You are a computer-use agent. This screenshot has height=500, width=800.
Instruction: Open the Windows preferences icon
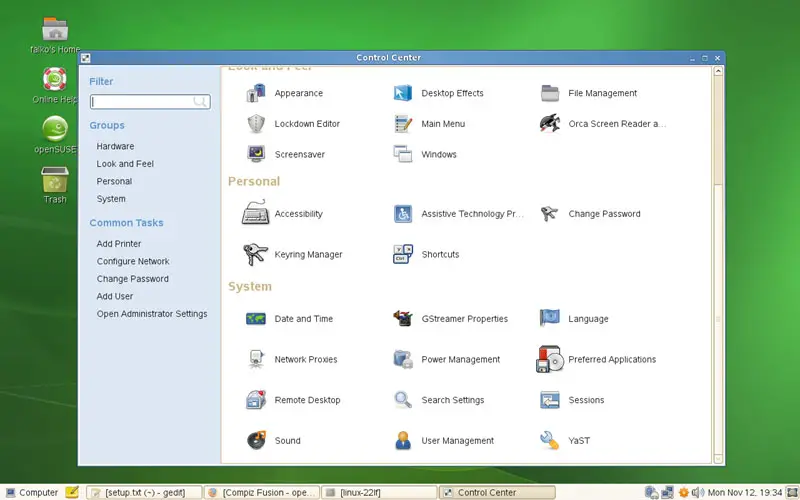pos(403,154)
